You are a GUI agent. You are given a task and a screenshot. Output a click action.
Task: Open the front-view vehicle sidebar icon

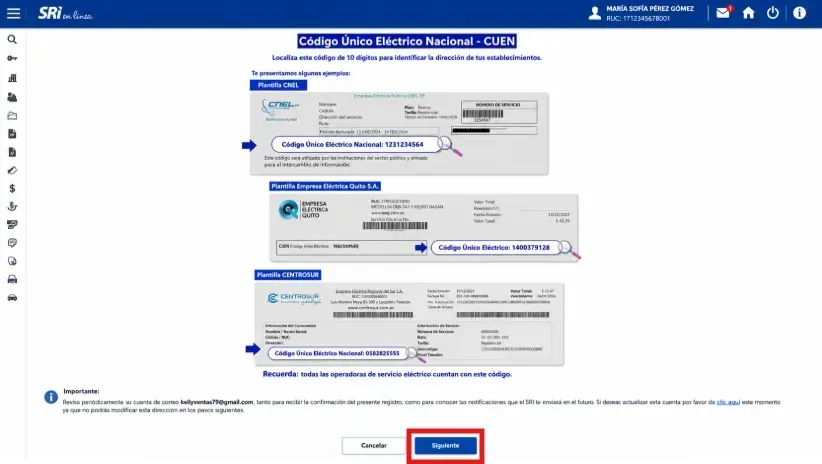12,279
